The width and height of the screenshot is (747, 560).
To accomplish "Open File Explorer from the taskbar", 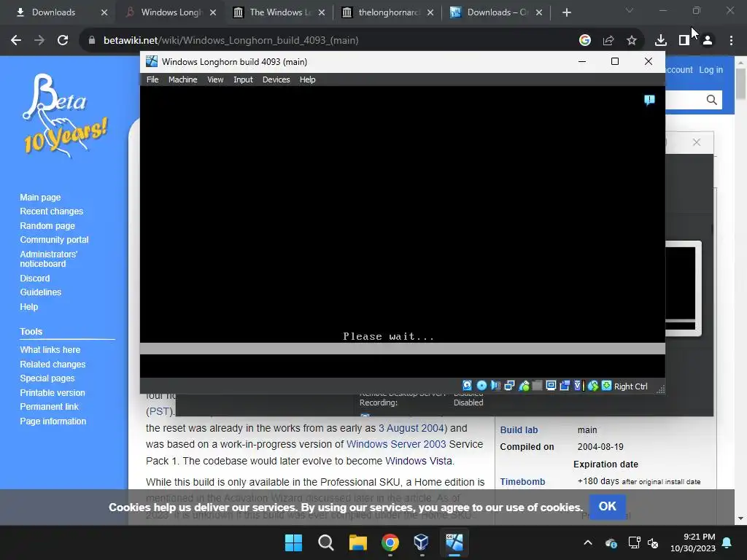I will coord(357,542).
